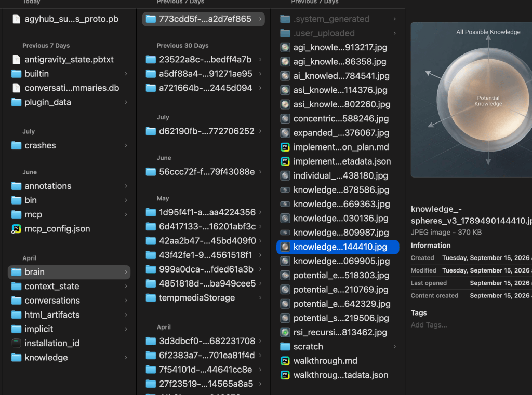
Task: Click the Add Tags field
Action: pyautogui.click(x=429, y=325)
